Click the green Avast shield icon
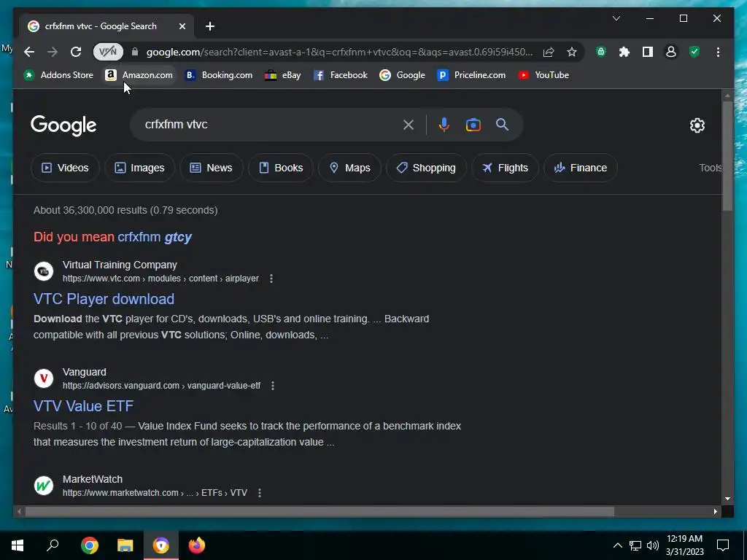Image resolution: width=747 pixels, height=560 pixels. pyautogui.click(x=694, y=52)
